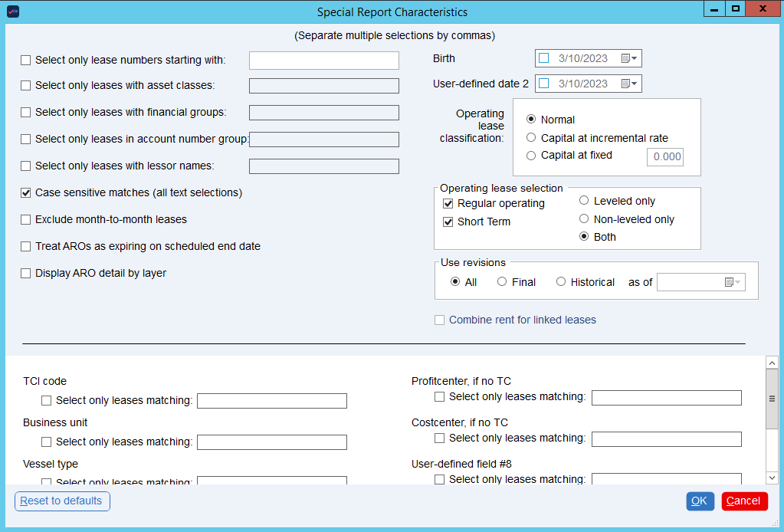
Task: Check User-defined field #8 matching checkbox
Action: tap(439, 480)
